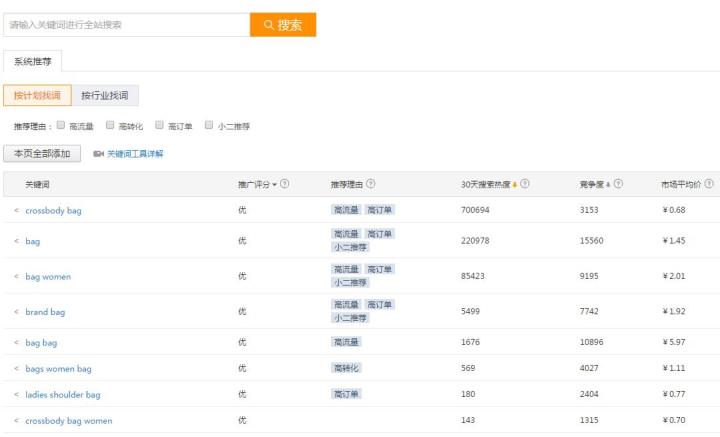Click the video icon for 关键词工具详解
This screenshot has height=437, width=720.
[98, 154]
